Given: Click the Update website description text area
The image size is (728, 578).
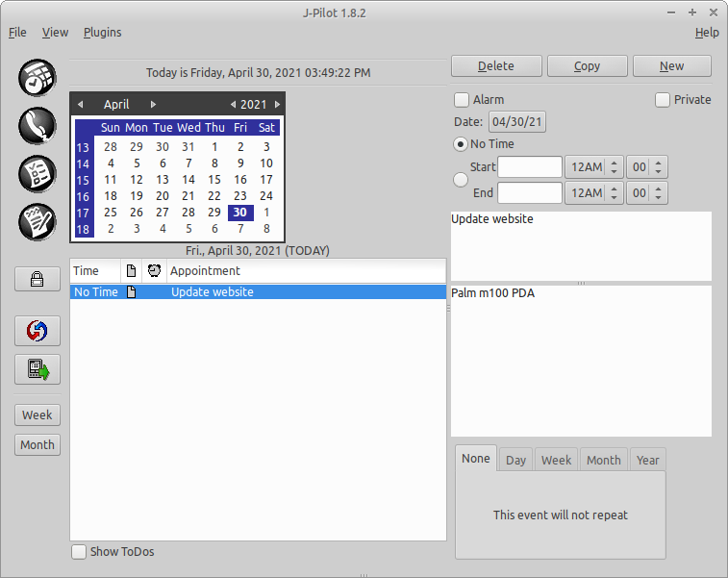Looking at the screenshot, I should pos(581,246).
